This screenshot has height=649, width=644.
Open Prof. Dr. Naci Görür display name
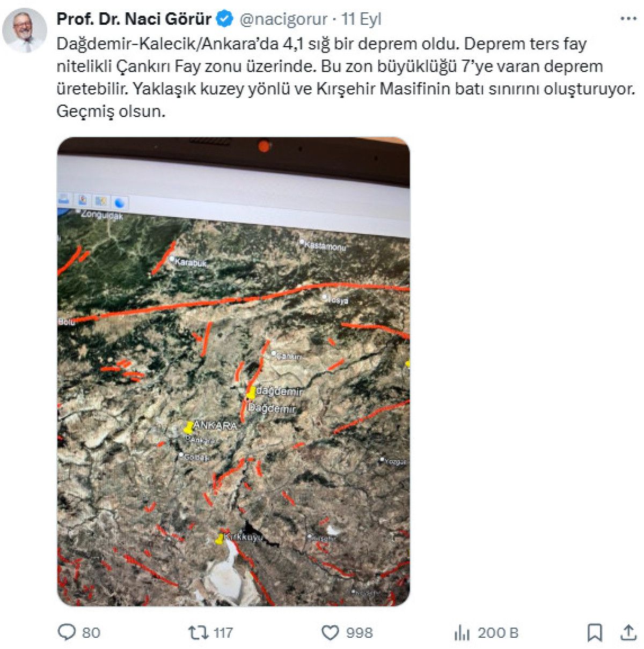(134, 19)
